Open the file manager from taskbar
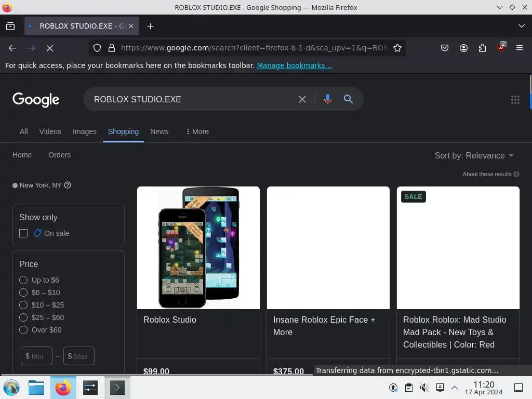 tap(36, 388)
